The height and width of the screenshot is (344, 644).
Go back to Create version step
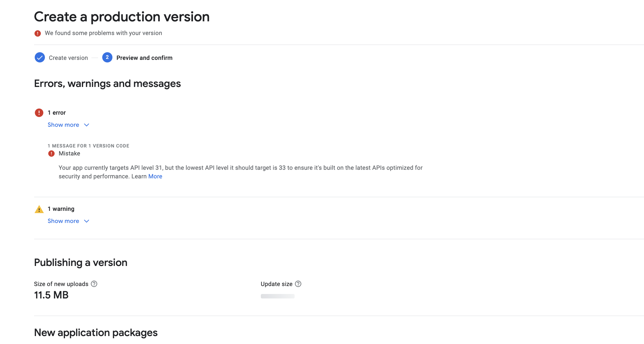coord(68,58)
